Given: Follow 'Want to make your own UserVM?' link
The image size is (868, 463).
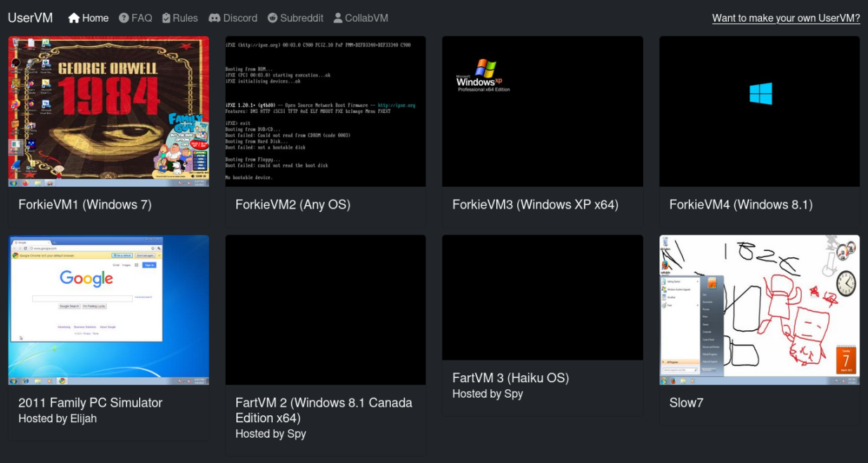Looking at the screenshot, I should (x=786, y=18).
